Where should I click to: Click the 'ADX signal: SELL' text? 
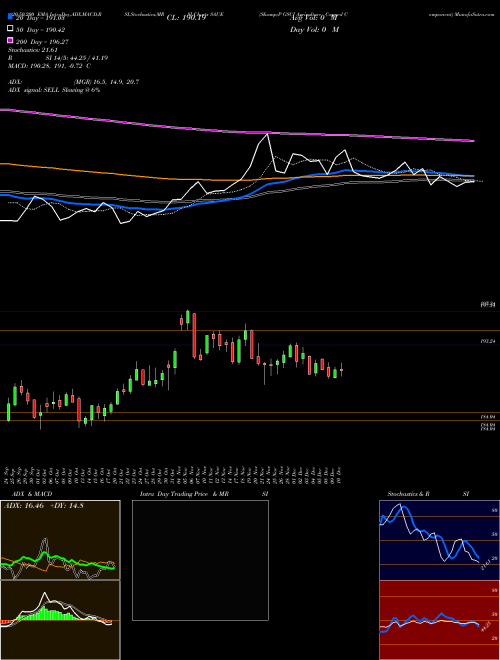point(34,90)
